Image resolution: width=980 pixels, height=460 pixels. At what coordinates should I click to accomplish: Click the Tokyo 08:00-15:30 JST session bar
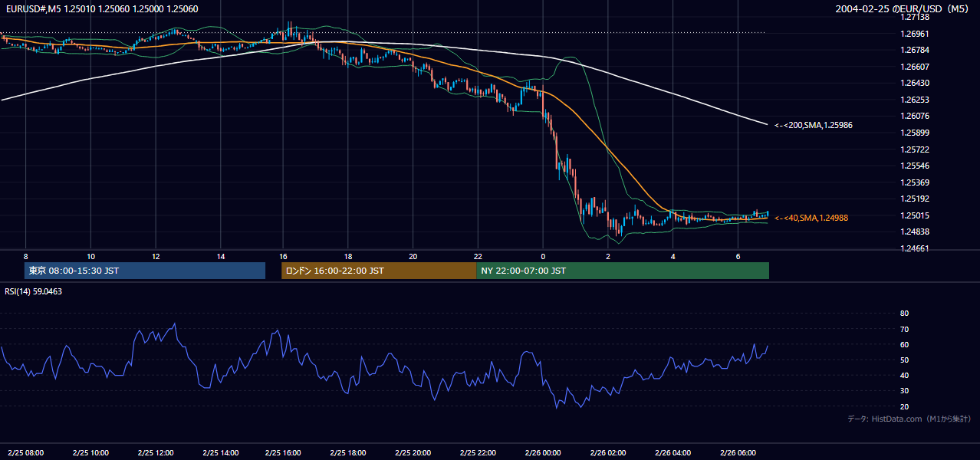pyautogui.click(x=145, y=271)
